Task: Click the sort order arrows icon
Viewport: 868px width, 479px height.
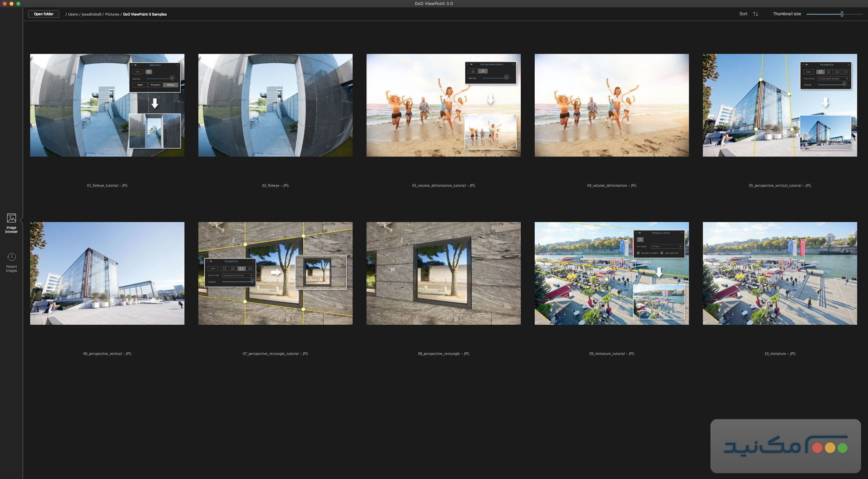Action: pos(755,14)
